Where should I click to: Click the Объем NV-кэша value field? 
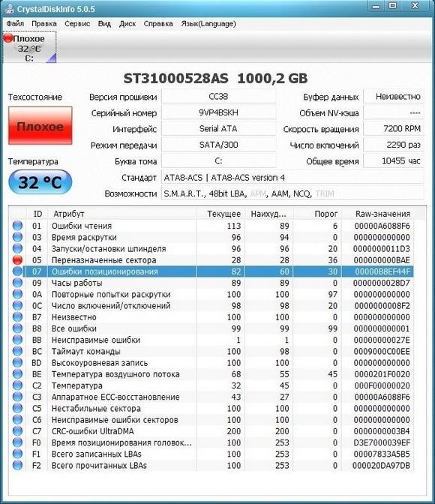click(394, 112)
